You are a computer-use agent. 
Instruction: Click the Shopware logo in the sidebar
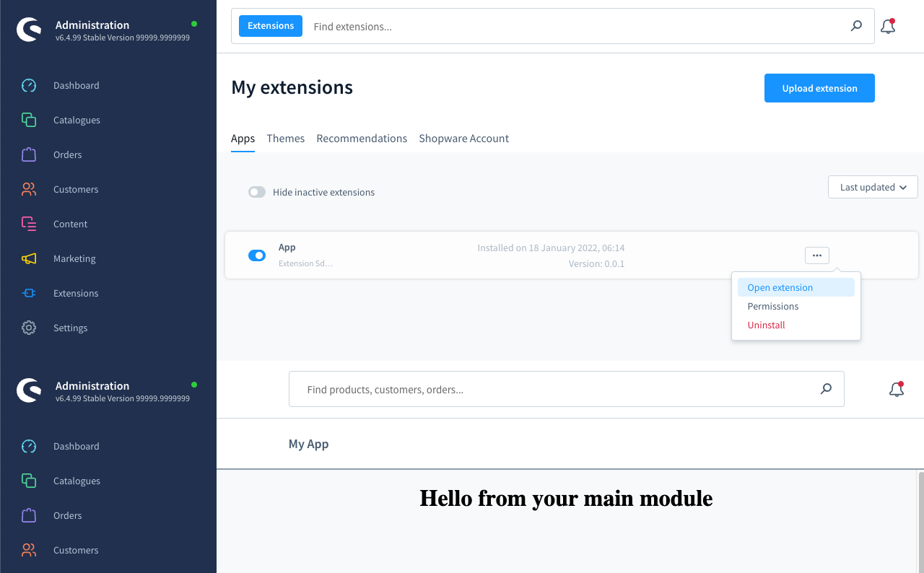(x=29, y=30)
